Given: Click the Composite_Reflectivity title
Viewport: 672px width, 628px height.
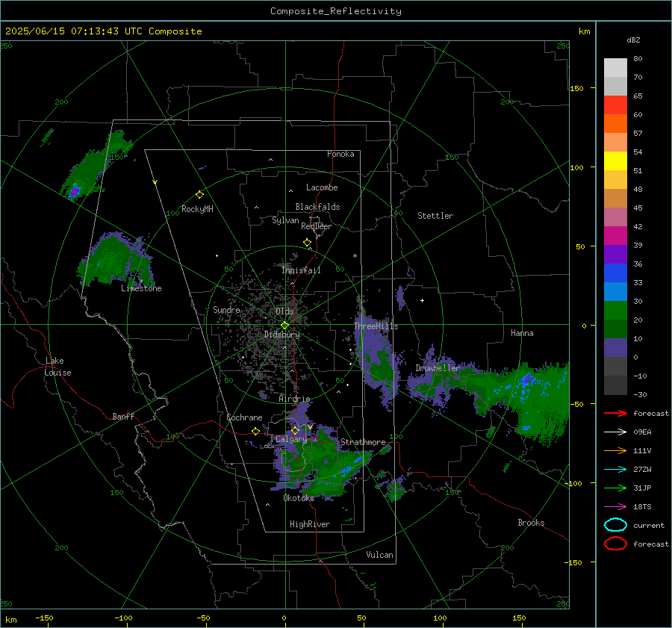Looking at the screenshot, I should coord(335,11).
